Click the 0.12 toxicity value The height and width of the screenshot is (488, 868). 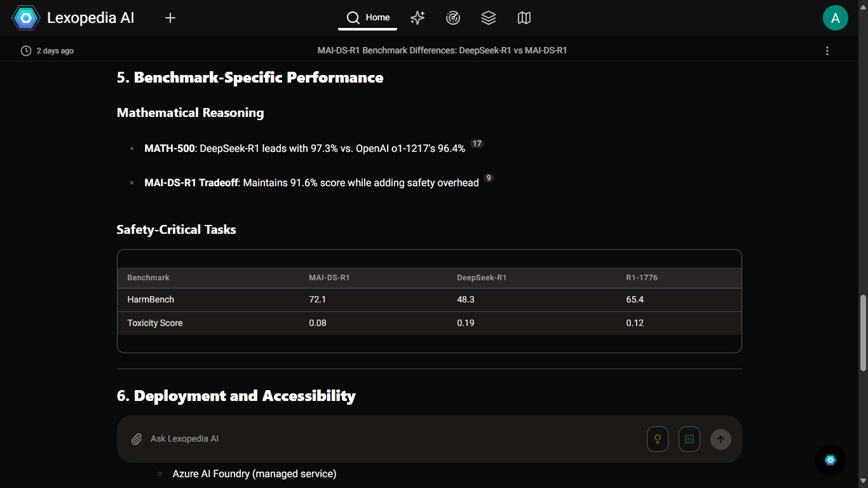click(x=635, y=323)
